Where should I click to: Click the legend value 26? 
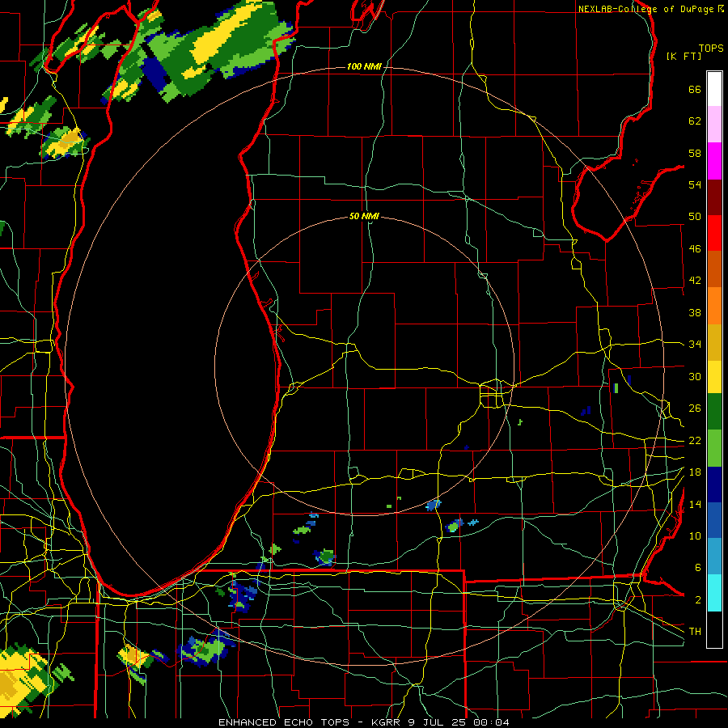(695, 408)
